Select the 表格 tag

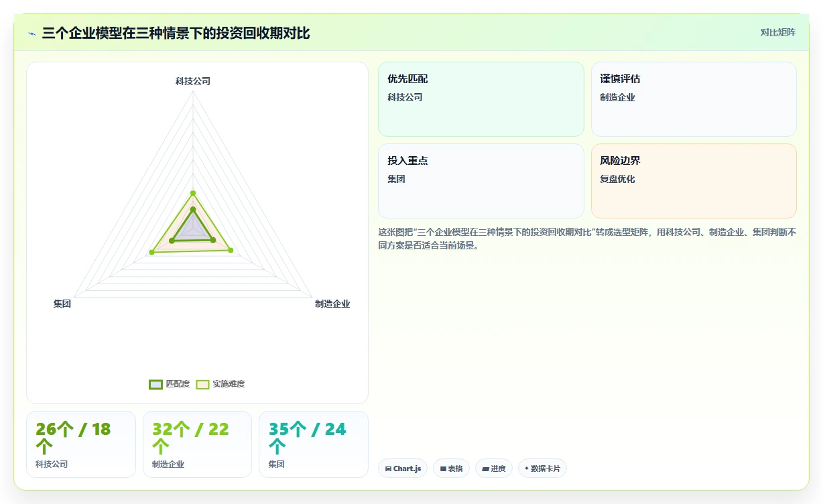click(451, 468)
